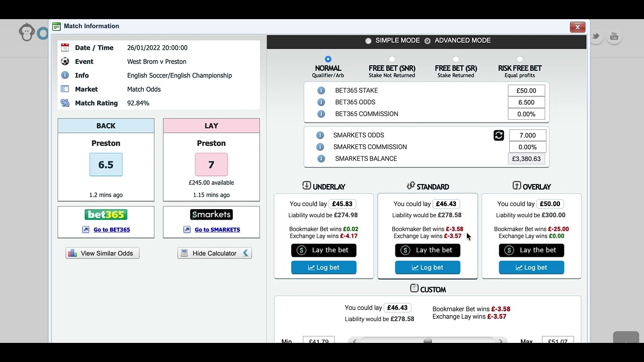
Task: Select the SIMPLE MODE radio button
Action: tap(368, 41)
